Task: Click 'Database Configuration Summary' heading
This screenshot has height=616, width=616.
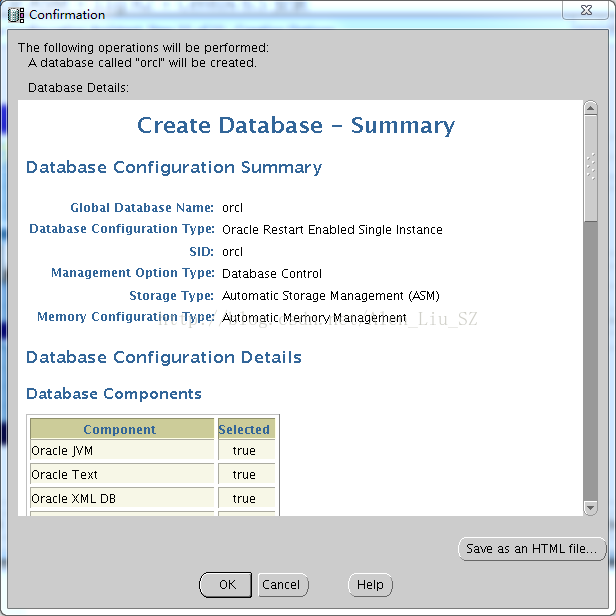Action: 174,168
